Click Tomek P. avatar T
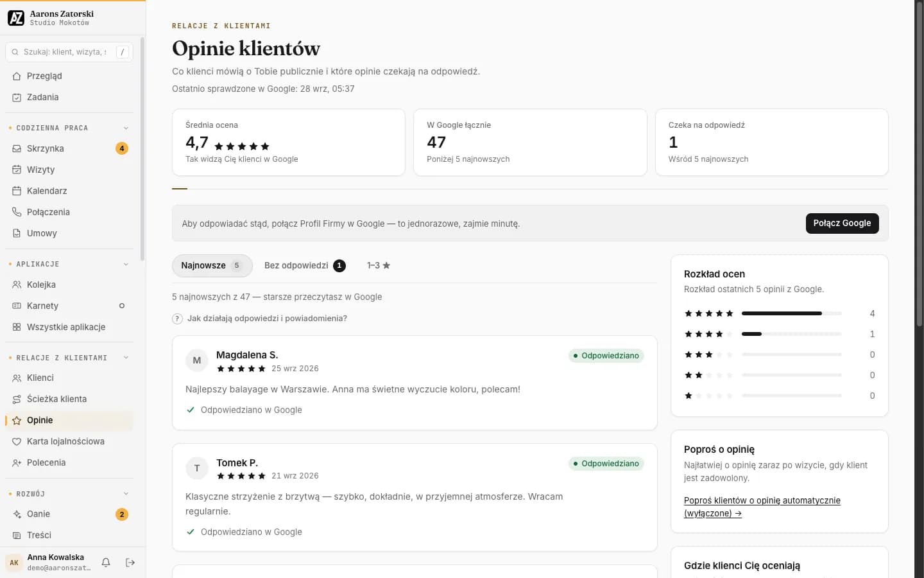924x578 pixels. pyautogui.click(x=197, y=468)
